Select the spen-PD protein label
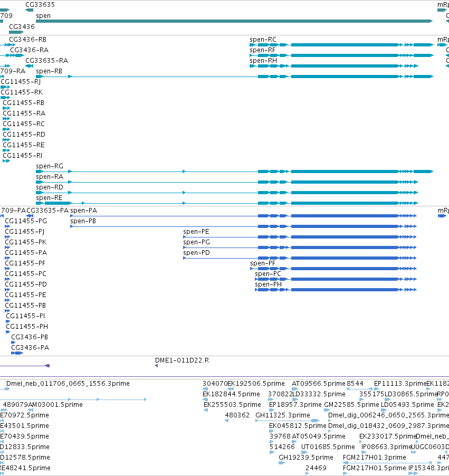 pos(196,253)
